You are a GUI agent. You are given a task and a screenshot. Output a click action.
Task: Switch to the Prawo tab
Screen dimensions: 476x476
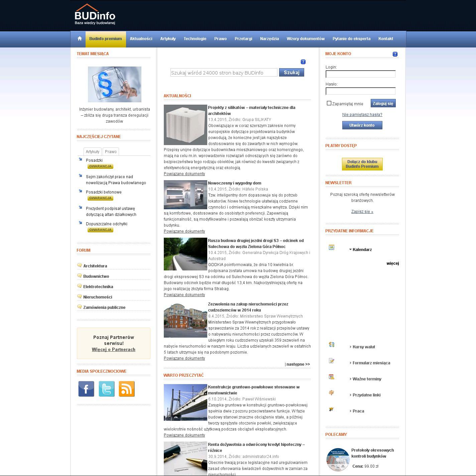(111, 152)
